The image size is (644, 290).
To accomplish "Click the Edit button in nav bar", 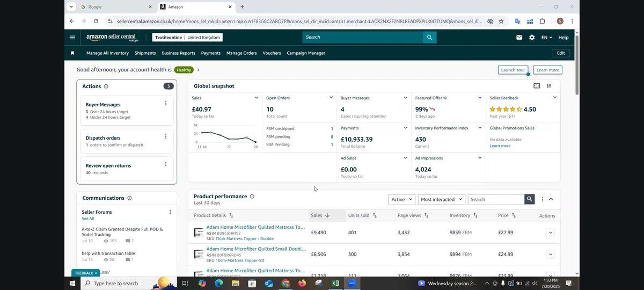I will (561, 53).
